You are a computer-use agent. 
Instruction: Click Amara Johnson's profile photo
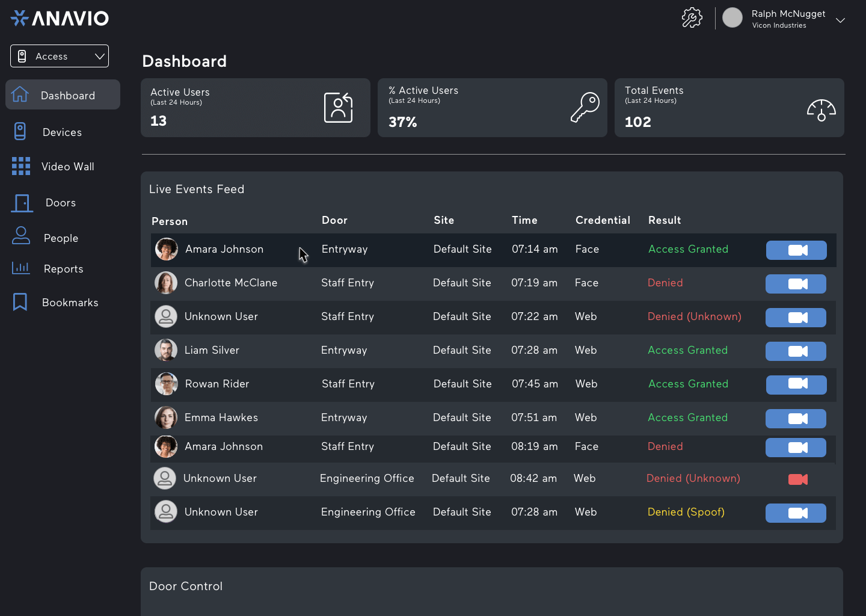click(x=167, y=249)
